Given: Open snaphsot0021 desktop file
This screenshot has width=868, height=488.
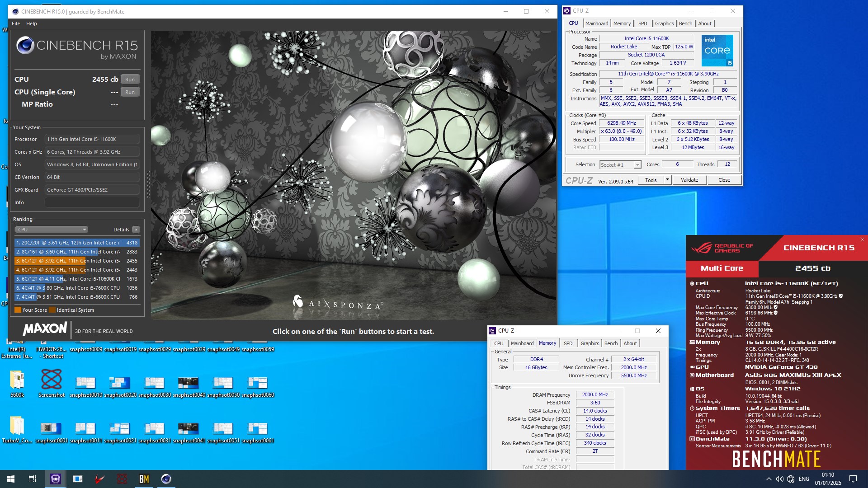Looking at the screenshot, I should pos(120,432).
